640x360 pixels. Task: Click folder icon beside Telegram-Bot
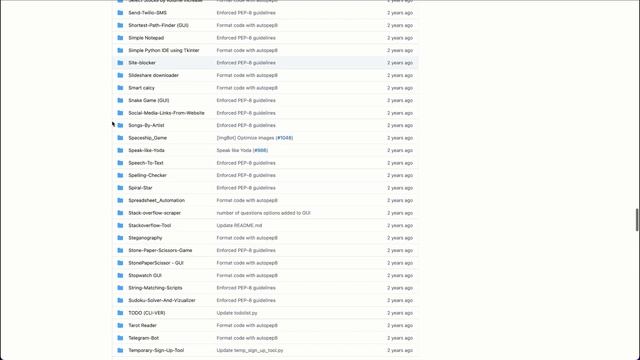(x=120, y=338)
